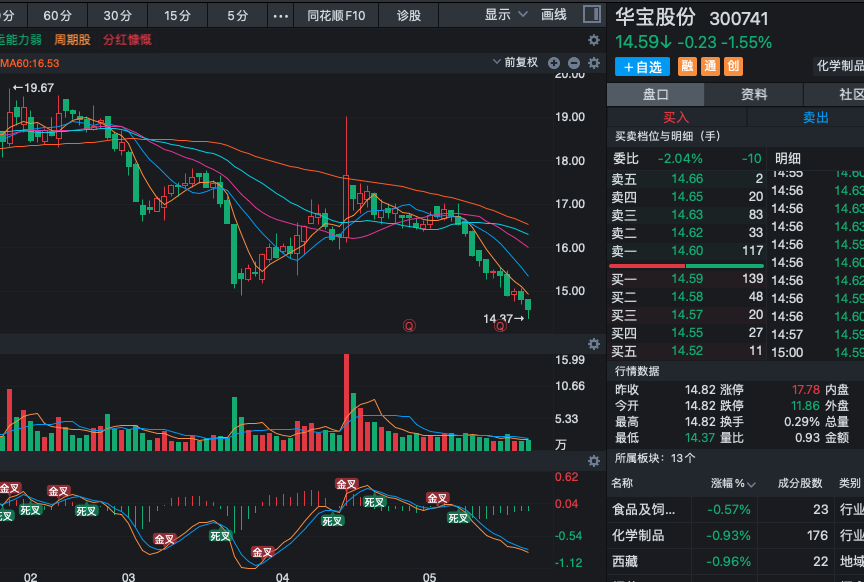Image resolution: width=864 pixels, height=582 pixels.
Task: Click the Q marker below April candles
Action: tap(409, 326)
